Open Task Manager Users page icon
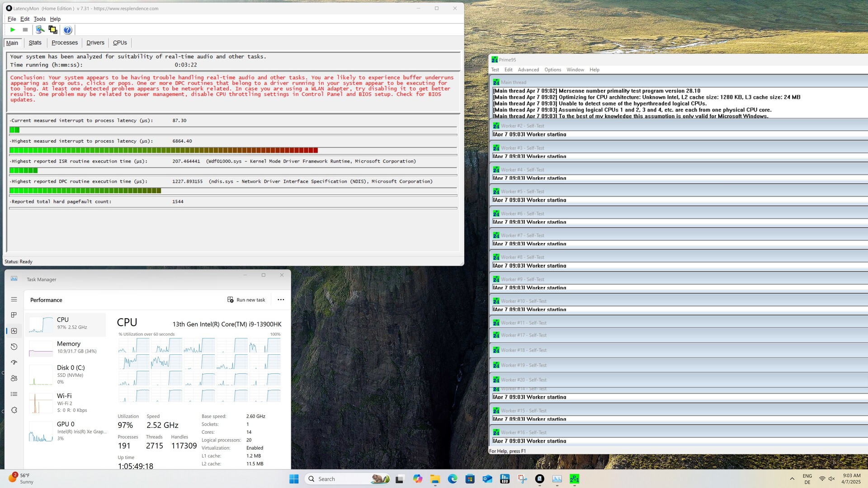Image resolution: width=868 pixels, height=488 pixels. tap(14, 378)
